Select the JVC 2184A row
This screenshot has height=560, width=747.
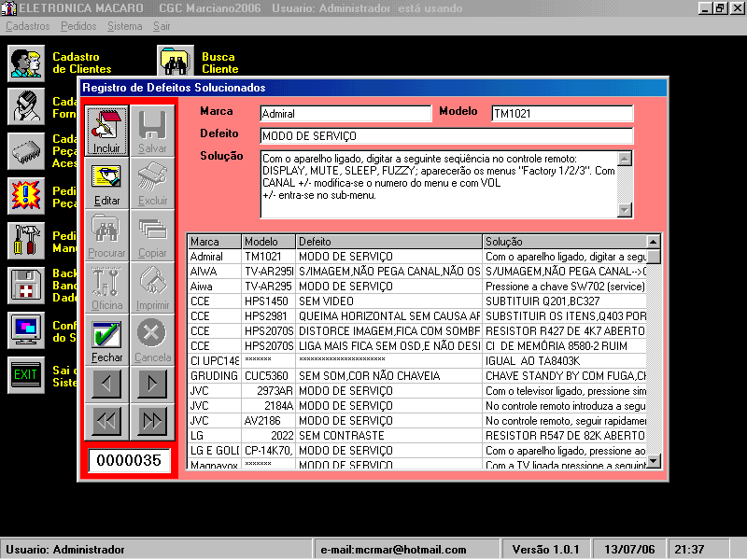coord(417,406)
